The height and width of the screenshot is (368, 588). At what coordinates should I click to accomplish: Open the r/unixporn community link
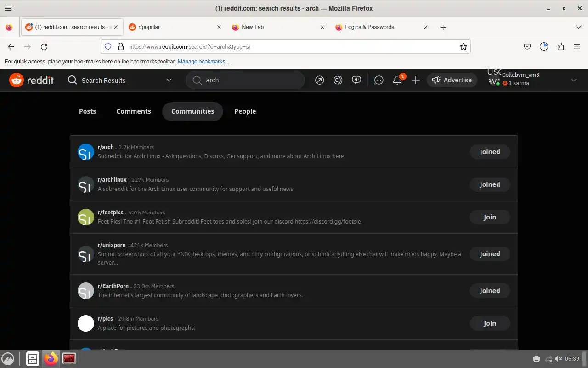click(x=112, y=245)
